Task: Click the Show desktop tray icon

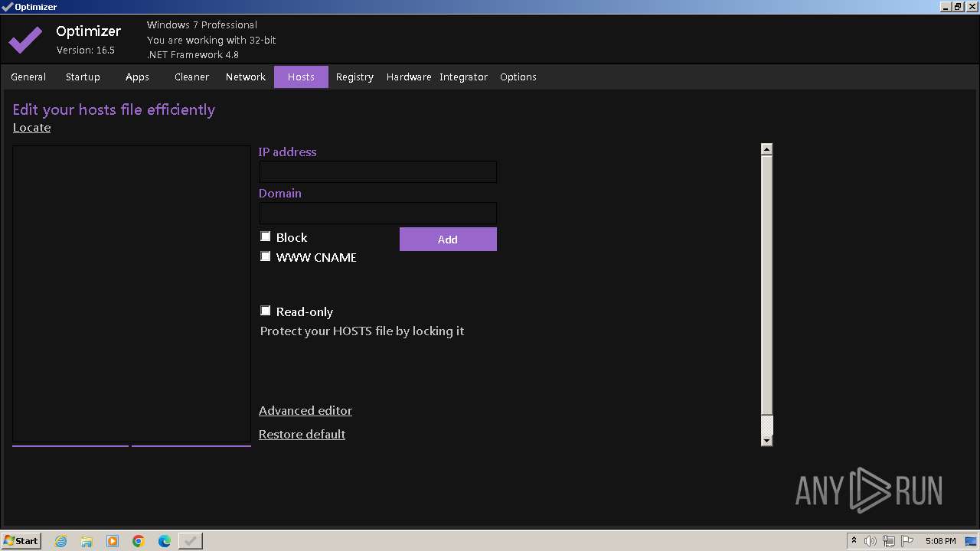Action: pos(971,541)
